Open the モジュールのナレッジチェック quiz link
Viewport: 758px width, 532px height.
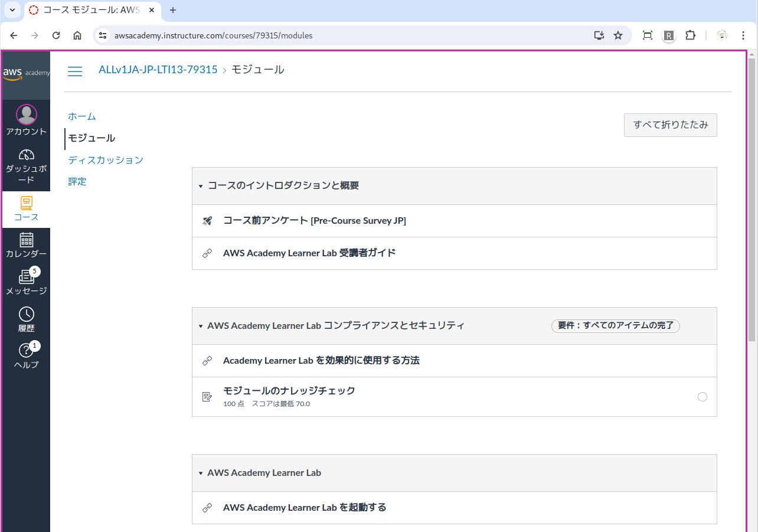pos(289,391)
